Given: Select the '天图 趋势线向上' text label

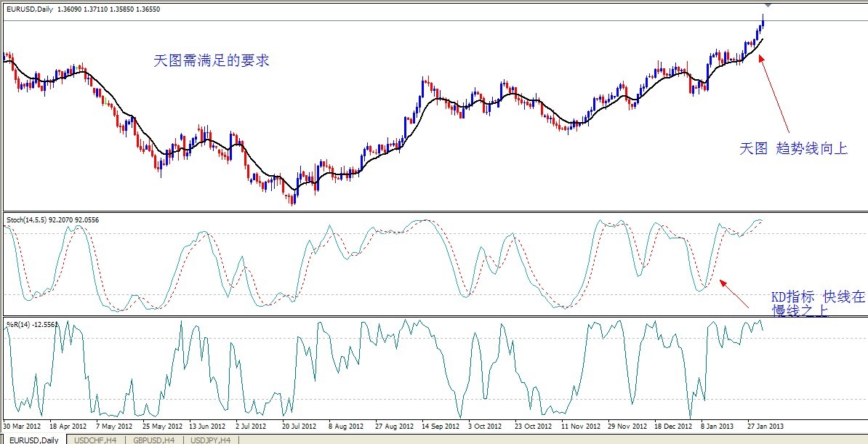Looking at the screenshot, I should pos(793,149).
